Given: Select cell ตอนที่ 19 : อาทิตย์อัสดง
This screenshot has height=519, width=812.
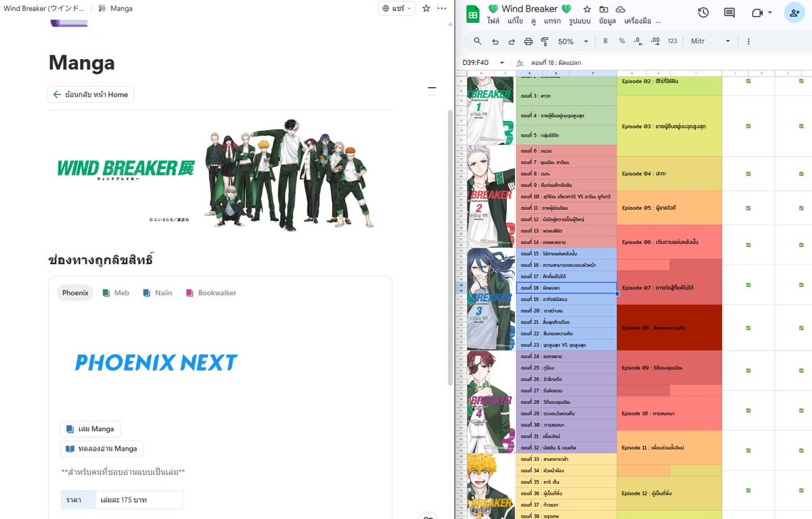Looking at the screenshot, I should (566, 299).
